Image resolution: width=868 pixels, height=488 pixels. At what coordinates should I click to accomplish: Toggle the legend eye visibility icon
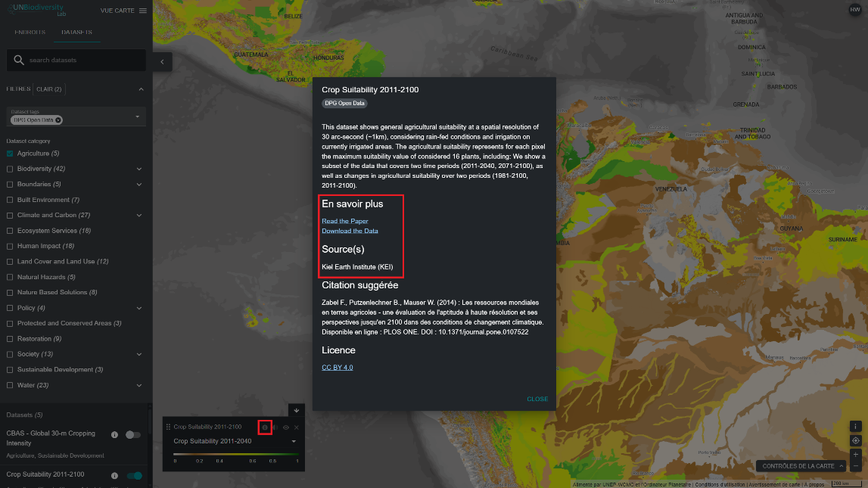[x=286, y=427]
